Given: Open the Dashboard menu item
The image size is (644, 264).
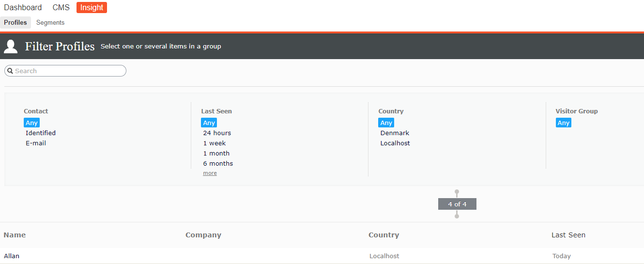Looking at the screenshot, I should (x=23, y=8).
